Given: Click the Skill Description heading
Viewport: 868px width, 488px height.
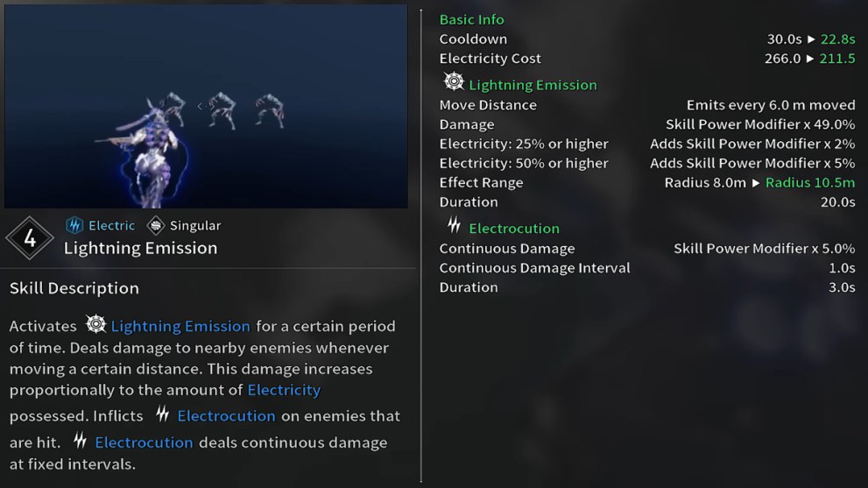Looking at the screenshot, I should click(x=74, y=288).
